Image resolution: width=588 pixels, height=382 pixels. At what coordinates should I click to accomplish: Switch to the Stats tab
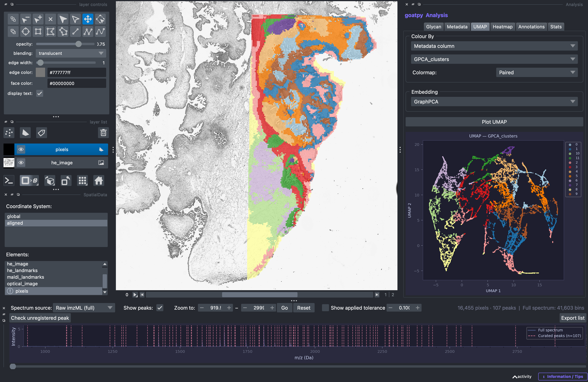point(556,27)
